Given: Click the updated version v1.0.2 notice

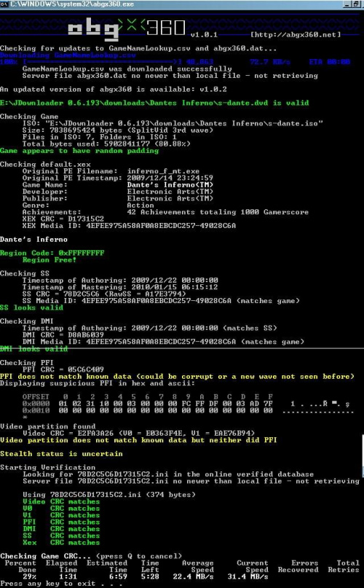Looking at the screenshot, I should 114,89.
